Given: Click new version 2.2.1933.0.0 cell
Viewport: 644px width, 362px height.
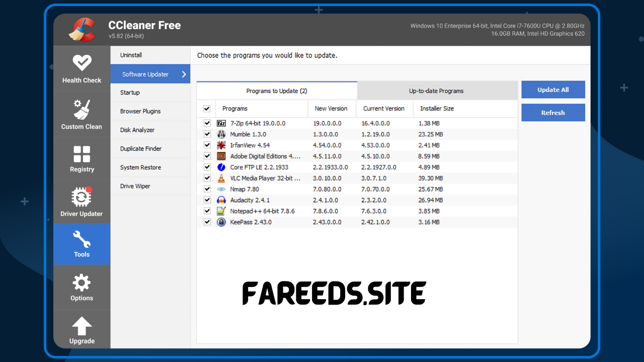Looking at the screenshot, I should click(331, 167).
